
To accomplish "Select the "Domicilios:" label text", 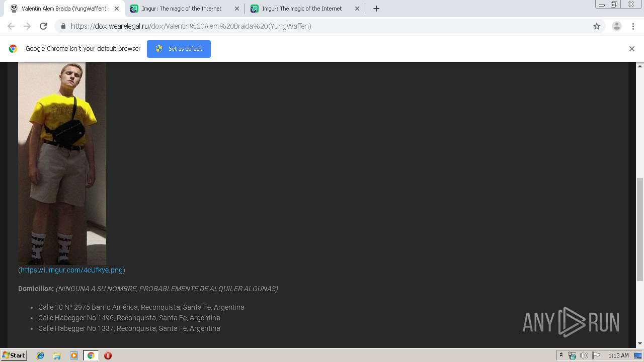I will coord(36,289).
